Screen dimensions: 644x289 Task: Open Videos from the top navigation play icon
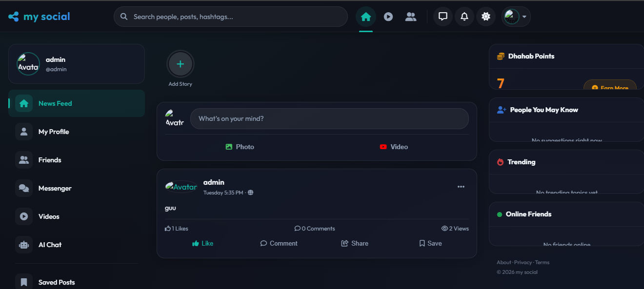click(x=388, y=17)
